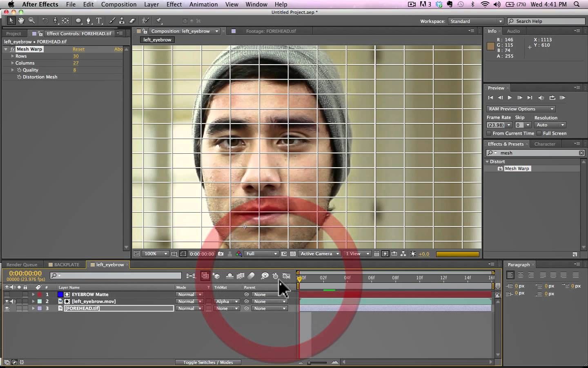
Task: Switch to the Render Queue tab
Action: [22, 265]
